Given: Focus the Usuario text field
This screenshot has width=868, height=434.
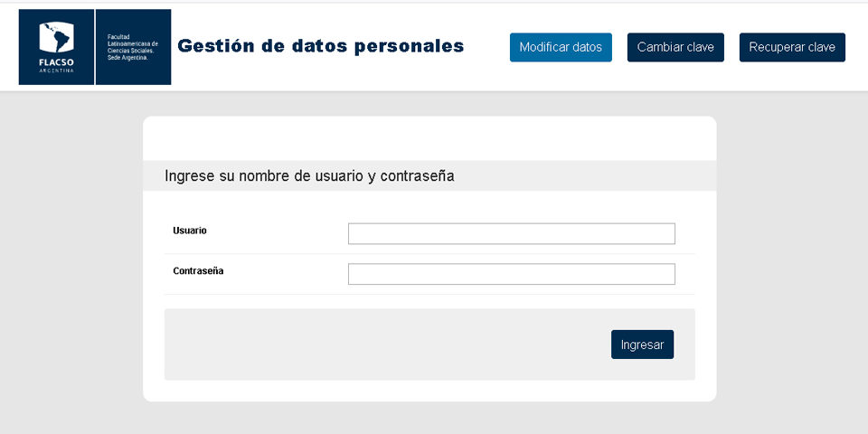Looking at the screenshot, I should pos(512,233).
